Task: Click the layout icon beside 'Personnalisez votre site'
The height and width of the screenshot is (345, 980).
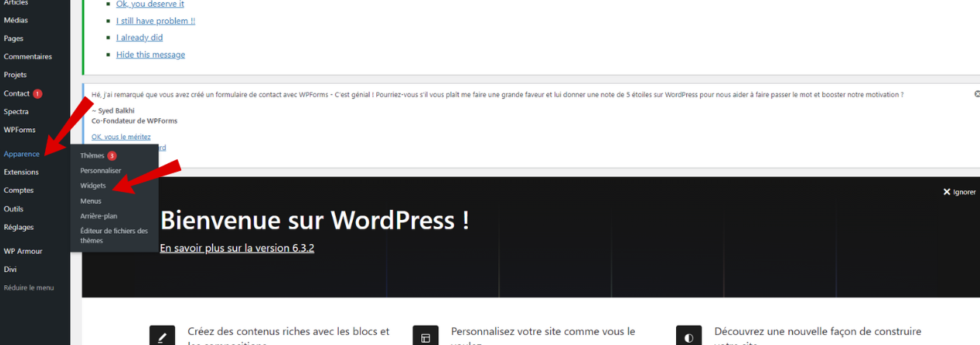Action: (x=425, y=337)
